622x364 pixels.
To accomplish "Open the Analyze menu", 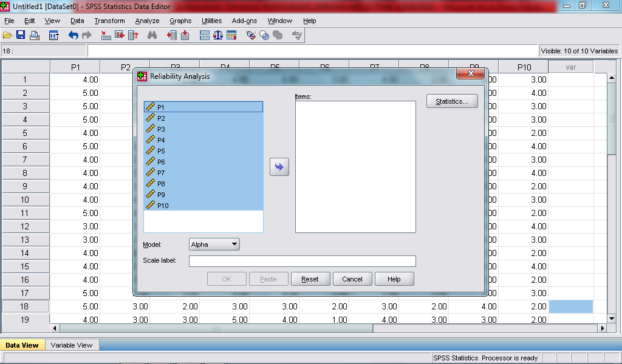I will (x=147, y=21).
